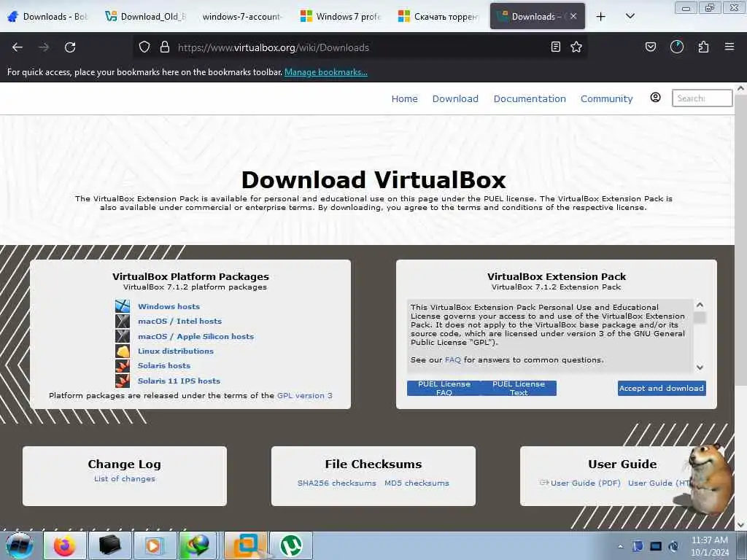The height and width of the screenshot is (560, 747).
Task: Open the media player taskbar icon
Action: tap(154, 545)
